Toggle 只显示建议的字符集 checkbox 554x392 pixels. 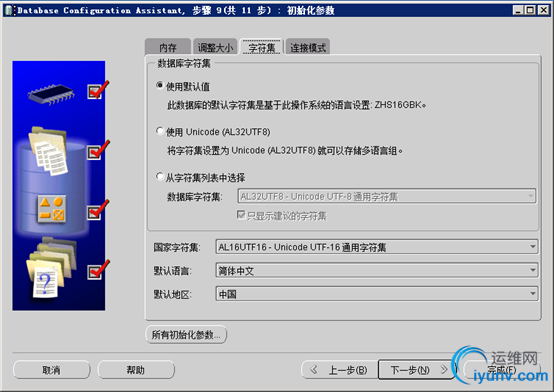pos(241,215)
